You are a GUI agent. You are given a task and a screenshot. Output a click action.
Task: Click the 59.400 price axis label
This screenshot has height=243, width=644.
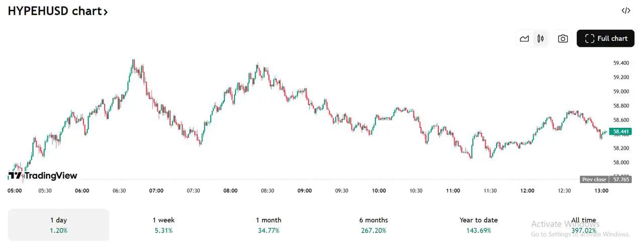(621, 63)
